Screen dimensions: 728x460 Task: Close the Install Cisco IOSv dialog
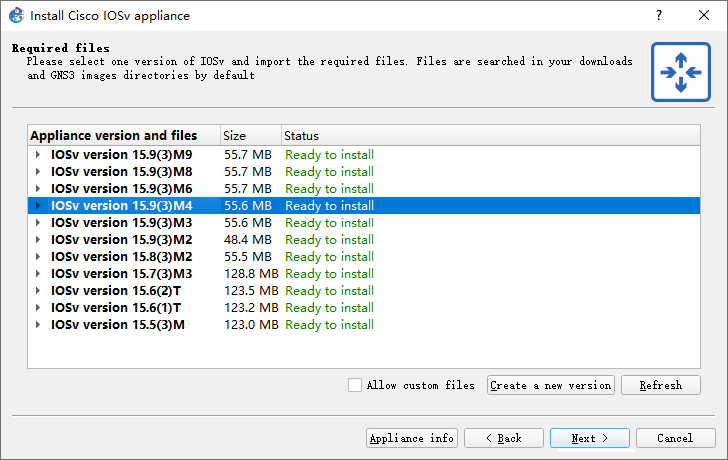pos(704,15)
